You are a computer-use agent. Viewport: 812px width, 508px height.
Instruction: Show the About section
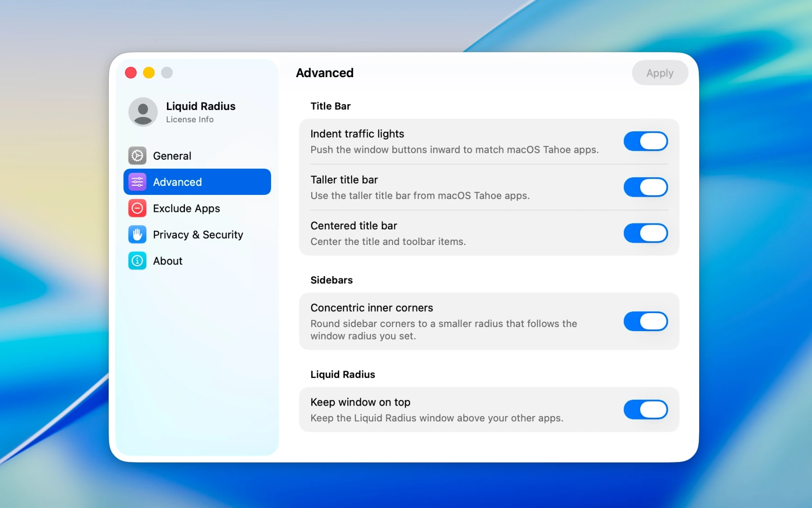point(197,261)
